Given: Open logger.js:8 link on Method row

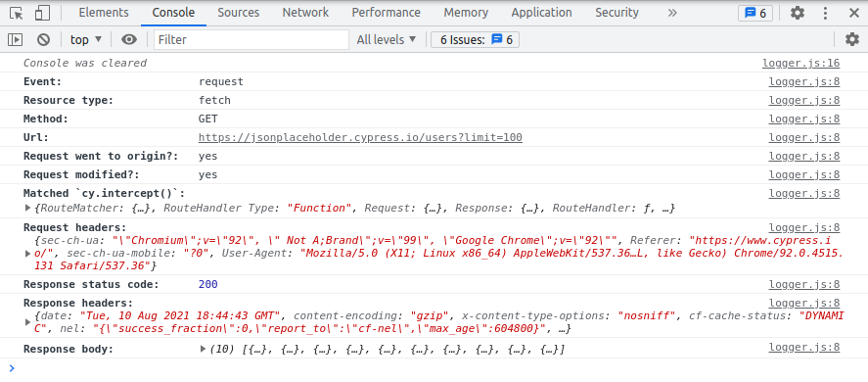Looking at the screenshot, I should 804,119.
